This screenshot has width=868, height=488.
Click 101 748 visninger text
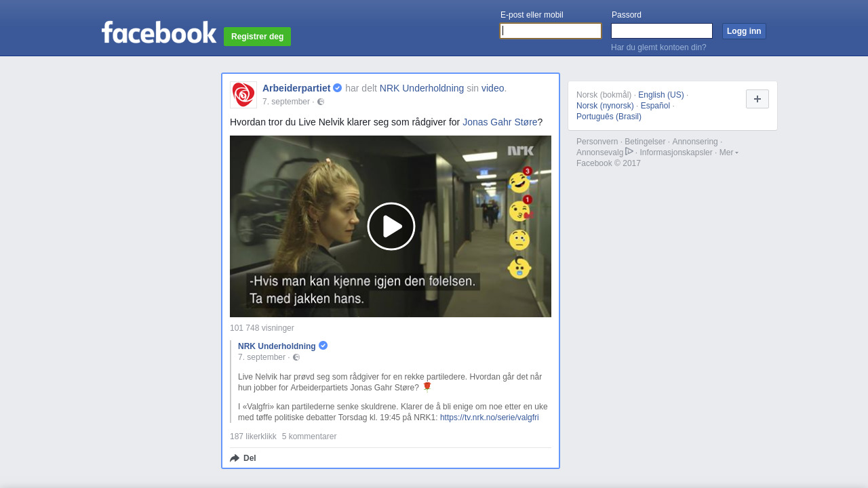point(262,328)
